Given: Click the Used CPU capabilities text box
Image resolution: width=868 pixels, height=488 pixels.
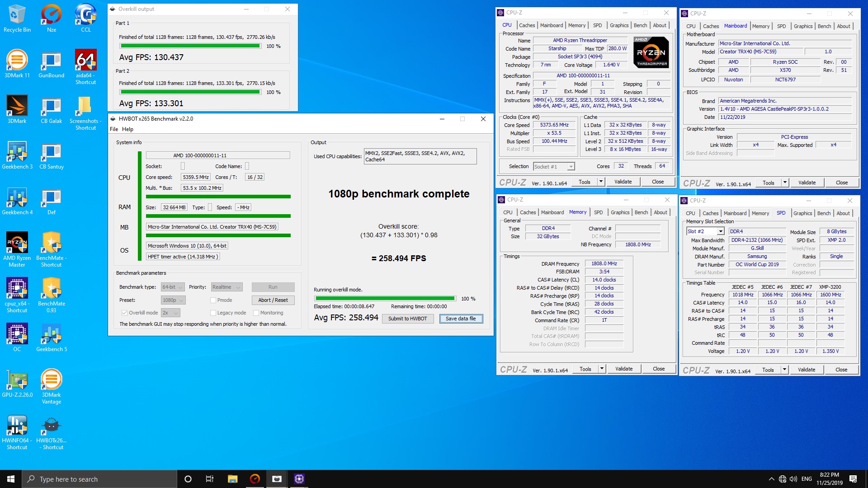Looking at the screenshot, I should tap(420, 156).
